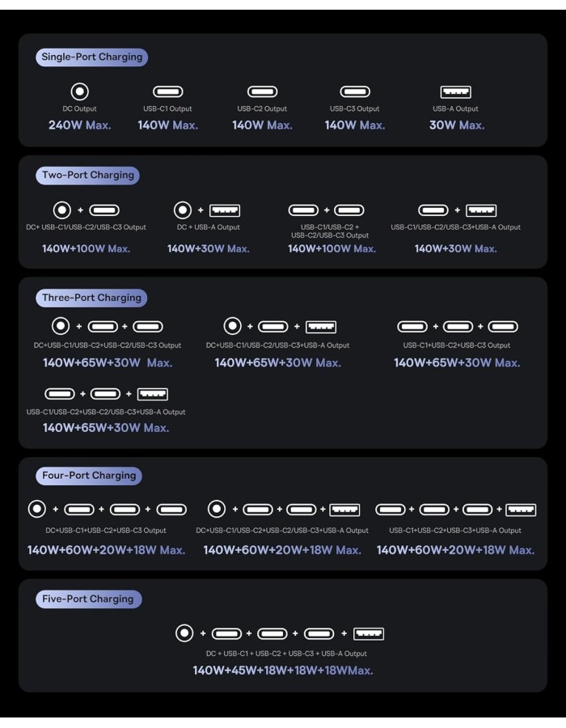Click the DC + USB-A Output label
This screenshot has width=566, height=728.
[209, 227]
